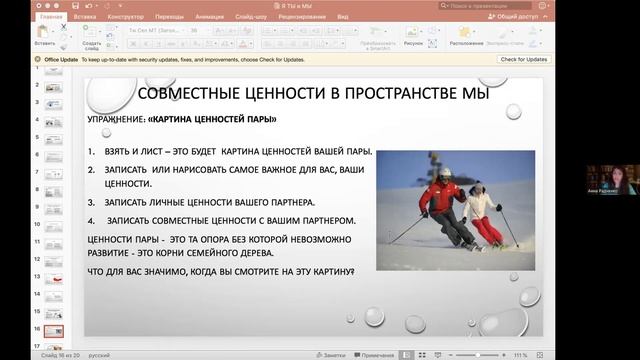Click the Примечания comments button

click(374, 355)
